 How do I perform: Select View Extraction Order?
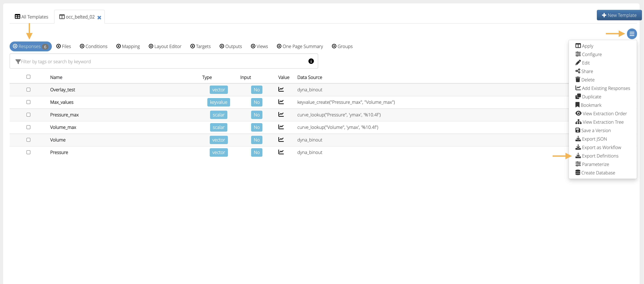[x=601, y=114]
